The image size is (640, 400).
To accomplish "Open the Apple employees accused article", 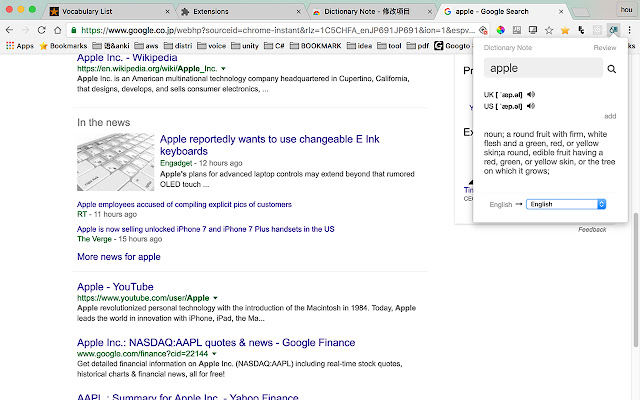I will click(x=184, y=204).
